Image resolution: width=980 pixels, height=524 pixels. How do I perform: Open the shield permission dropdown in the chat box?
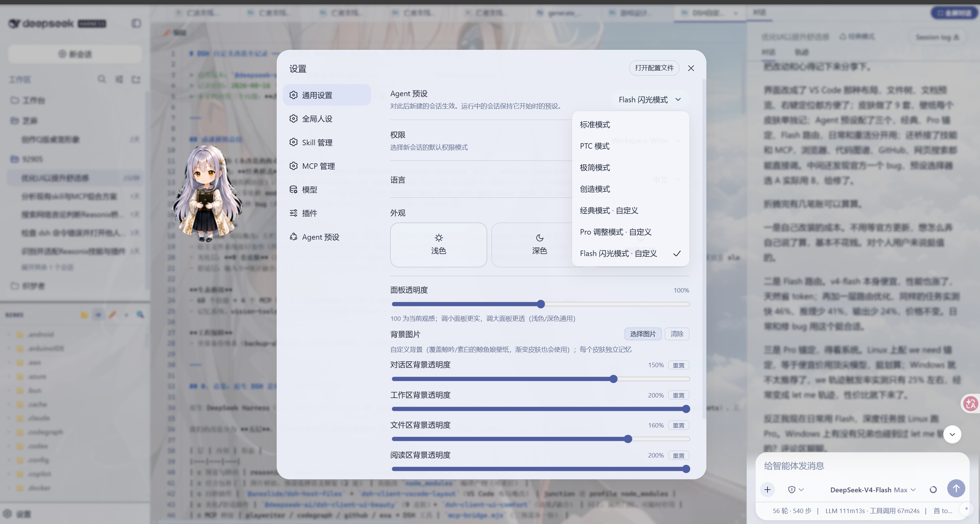795,490
